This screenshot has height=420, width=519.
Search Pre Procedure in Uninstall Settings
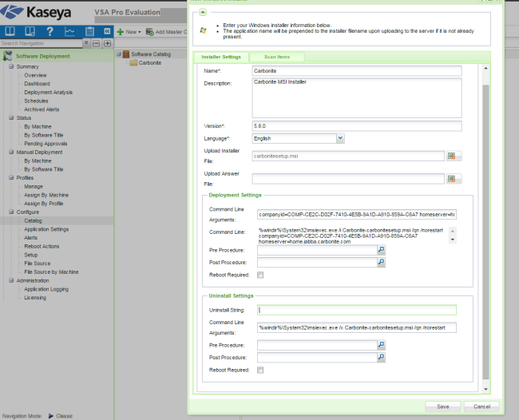382,345
